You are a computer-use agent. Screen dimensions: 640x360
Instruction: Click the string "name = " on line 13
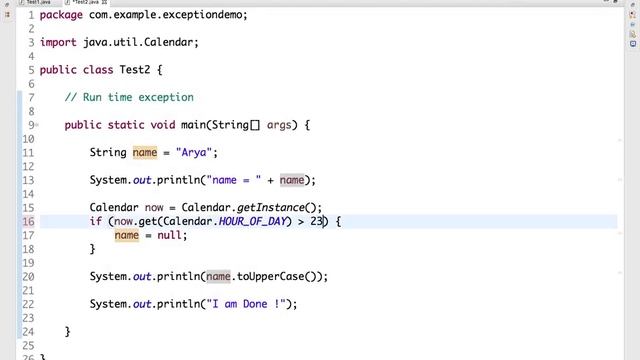(234, 180)
